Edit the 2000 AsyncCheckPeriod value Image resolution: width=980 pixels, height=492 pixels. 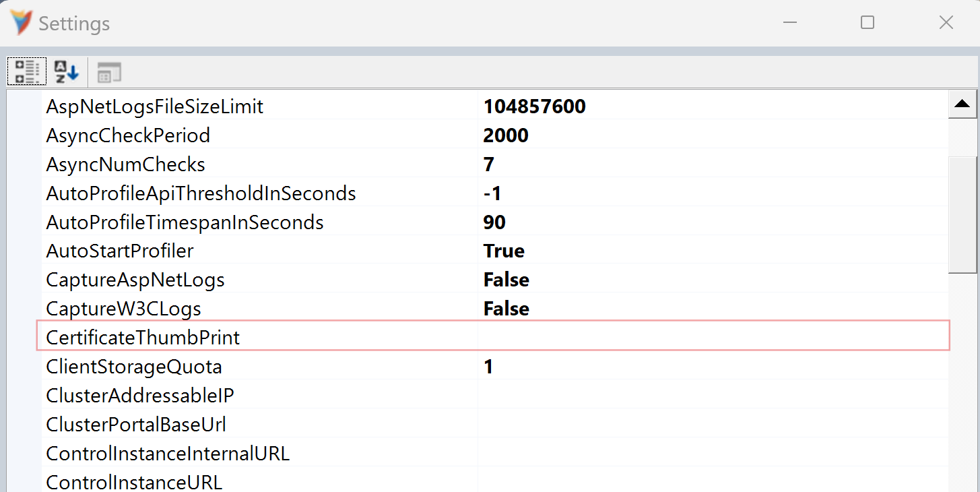coord(713,135)
